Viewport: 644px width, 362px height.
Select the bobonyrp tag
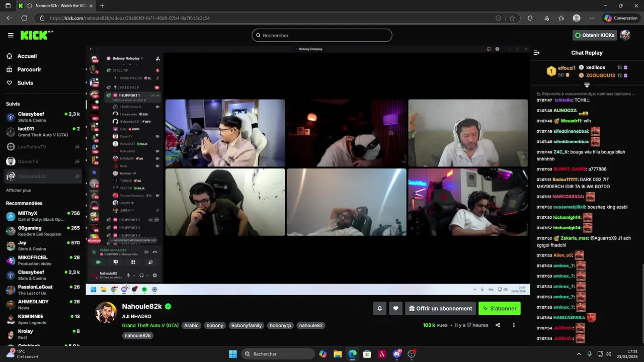[280, 325]
